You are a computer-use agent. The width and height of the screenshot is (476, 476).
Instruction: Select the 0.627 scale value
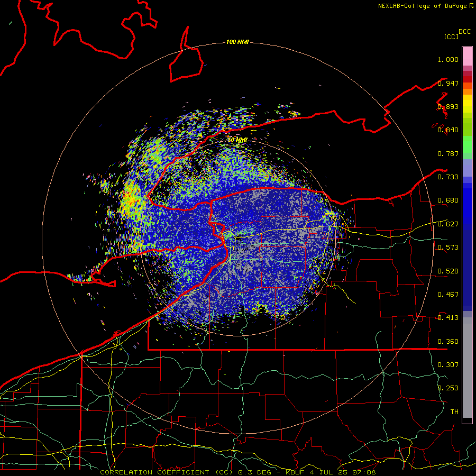tap(448, 224)
